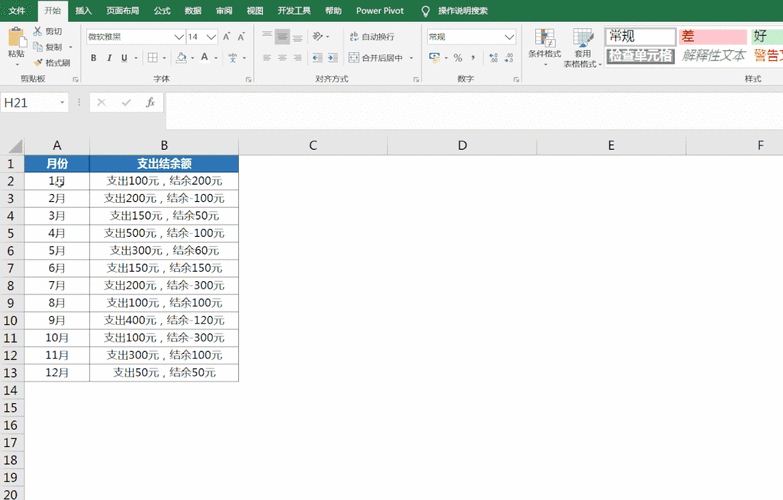Apply the Normal (常规) cell style
Viewport: 783px width, 500px height.
640,36
